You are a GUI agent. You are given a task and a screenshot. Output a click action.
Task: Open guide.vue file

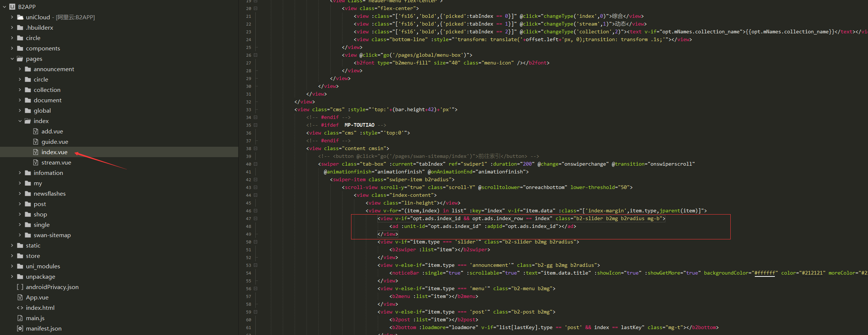pos(55,142)
